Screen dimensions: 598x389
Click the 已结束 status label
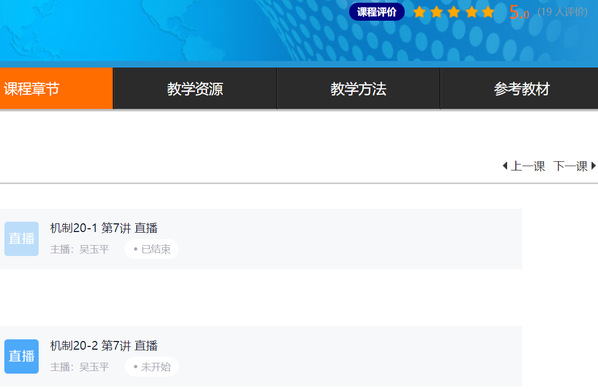[x=152, y=249]
